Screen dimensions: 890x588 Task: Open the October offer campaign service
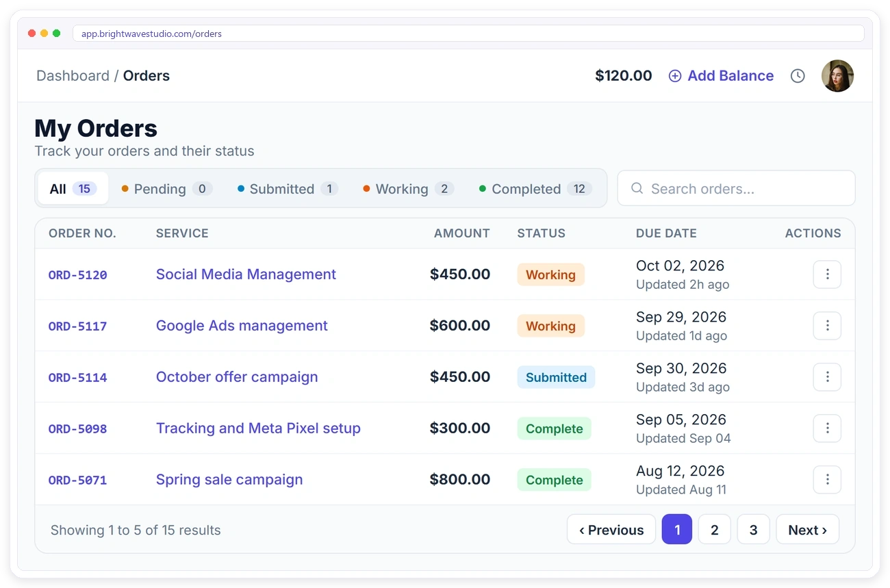coord(237,377)
